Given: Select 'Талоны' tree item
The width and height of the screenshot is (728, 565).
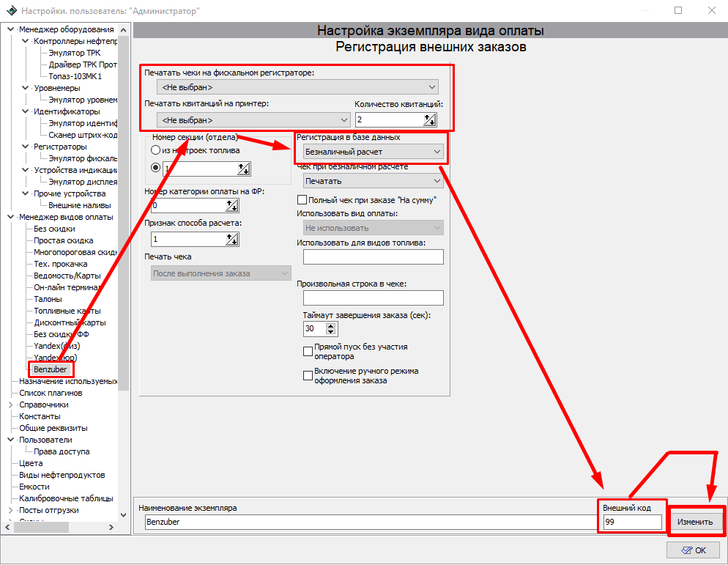Looking at the screenshot, I should pos(48,299).
